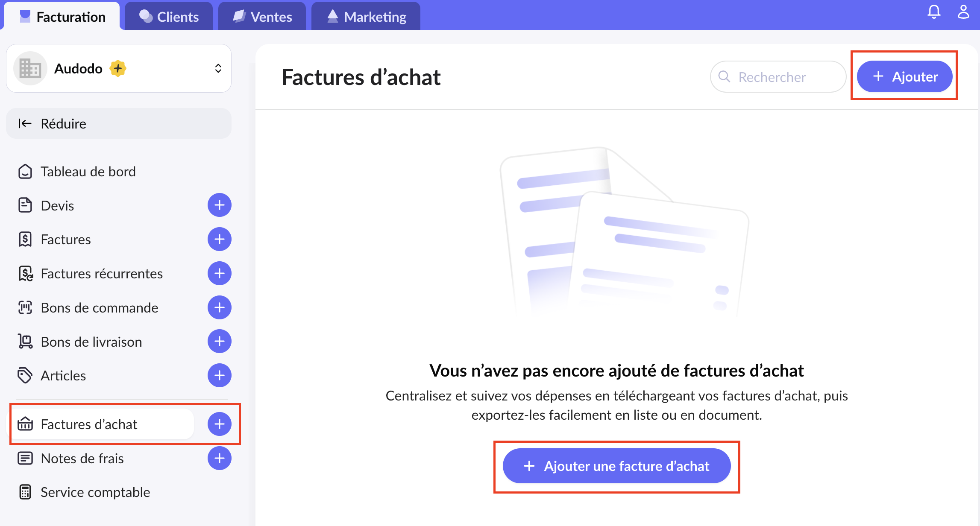Add a new invoice via Factures plus icon
980x526 pixels.
(220, 239)
